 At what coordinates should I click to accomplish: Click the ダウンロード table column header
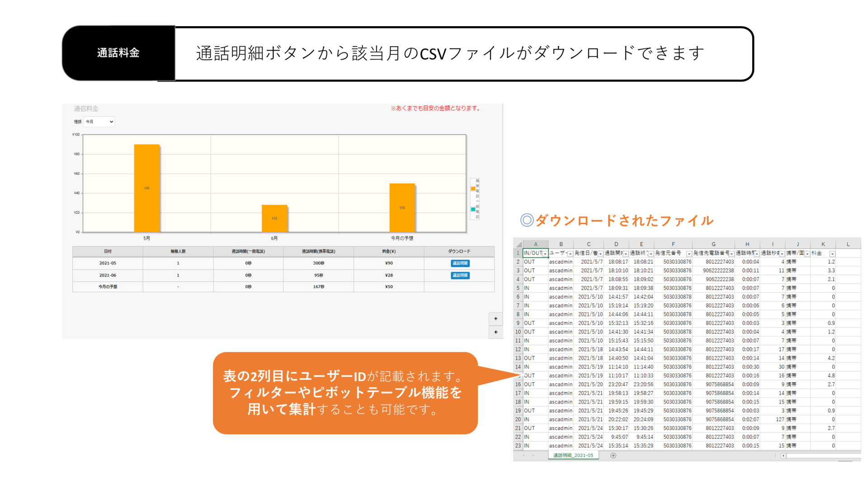pos(459,251)
